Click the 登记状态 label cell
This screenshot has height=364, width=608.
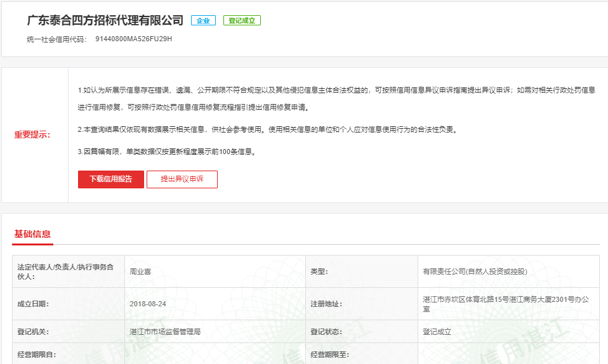[x=362, y=332]
